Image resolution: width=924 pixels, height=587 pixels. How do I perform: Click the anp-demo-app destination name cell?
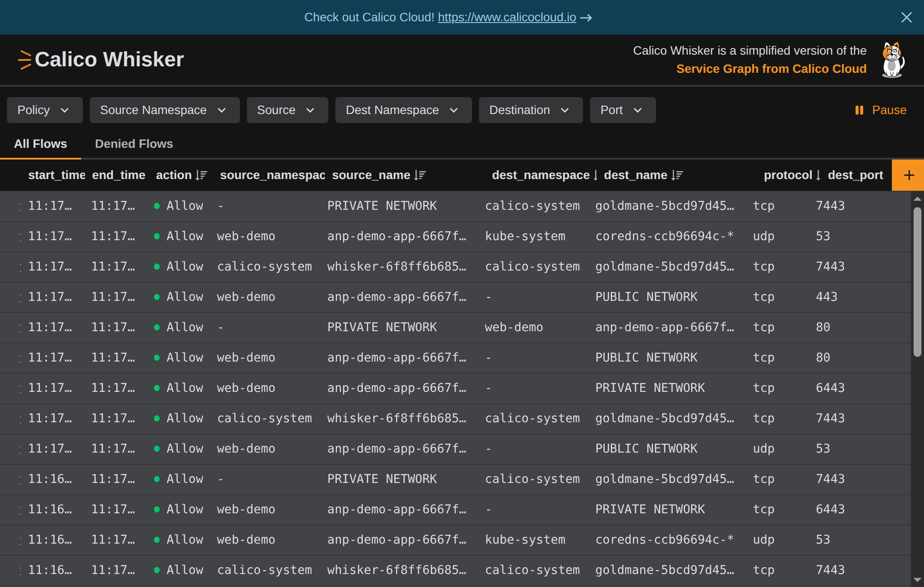(x=665, y=327)
